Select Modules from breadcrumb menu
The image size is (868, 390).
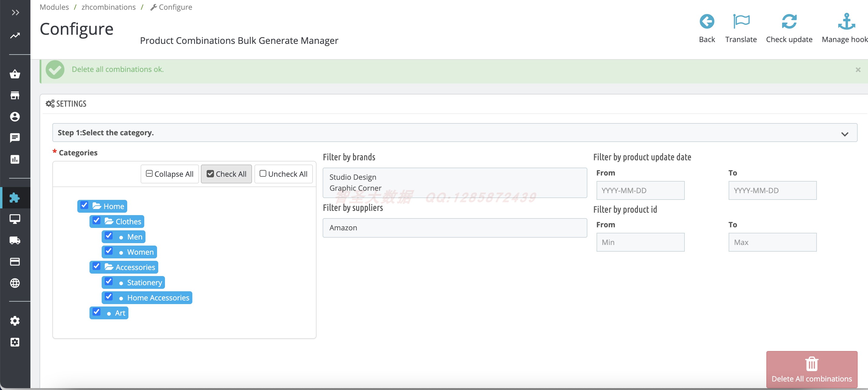[x=53, y=7]
